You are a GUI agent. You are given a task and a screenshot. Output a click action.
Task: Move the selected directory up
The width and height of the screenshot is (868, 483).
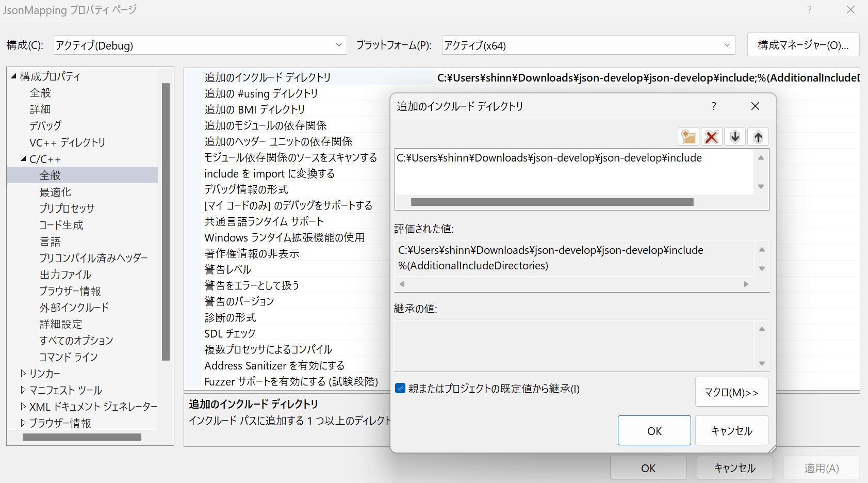point(758,136)
